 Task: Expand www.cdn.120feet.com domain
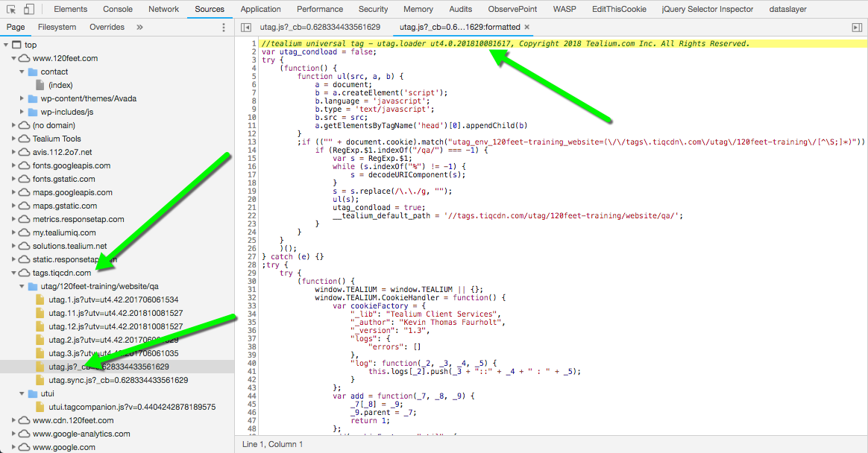(x=14, y=420)
